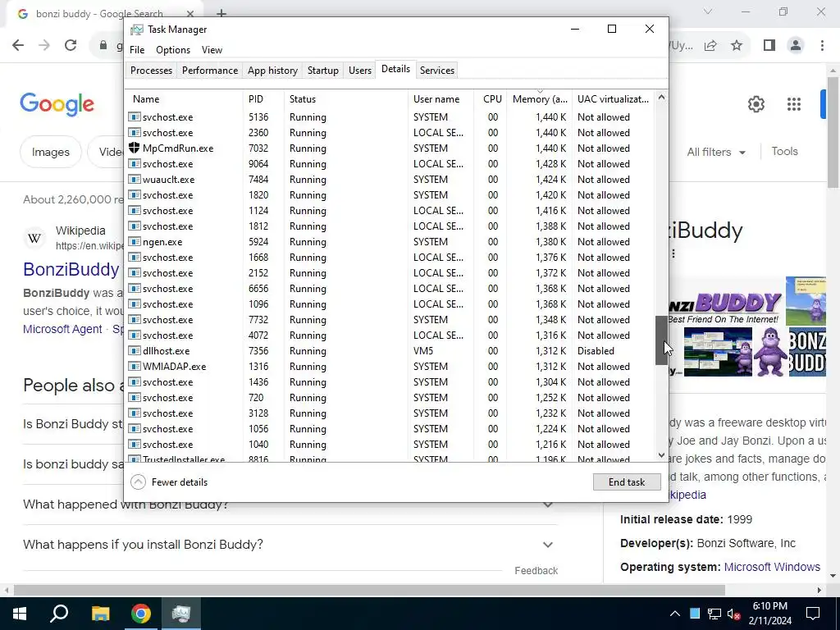Select svchost.exe row with PID 7732
The width and height of the screenshot is (840, 630).
(x=390, y=320)
